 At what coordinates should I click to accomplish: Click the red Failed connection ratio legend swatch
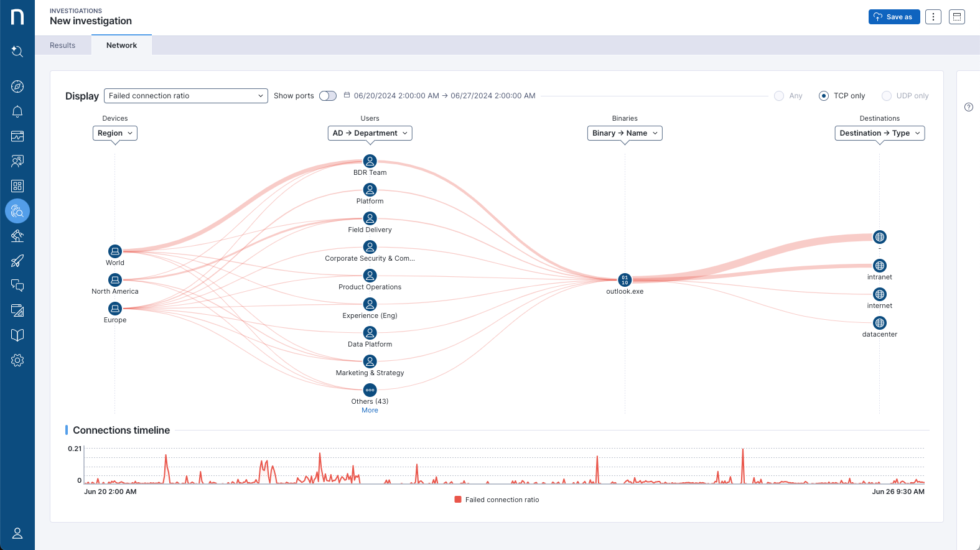[458, 500]
